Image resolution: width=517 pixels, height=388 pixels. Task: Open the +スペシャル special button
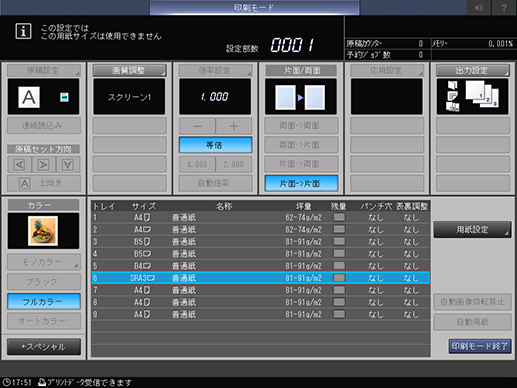point(44,347)
